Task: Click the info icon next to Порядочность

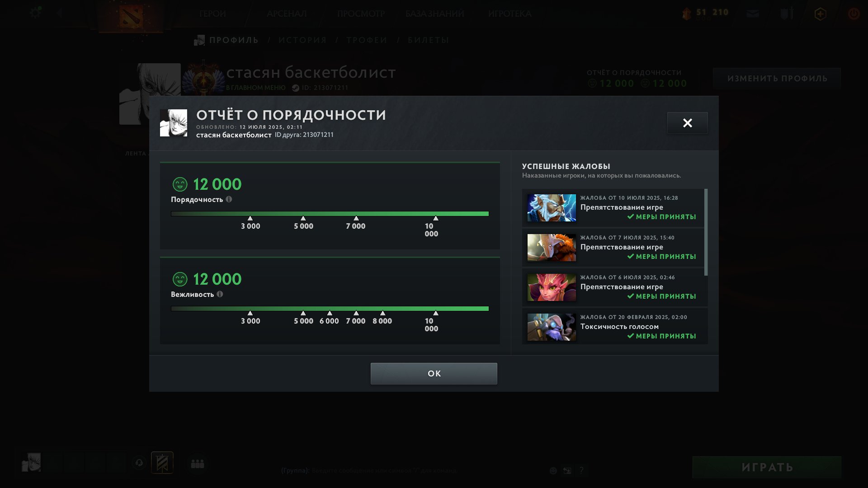Action: click(x=229, y=199)
